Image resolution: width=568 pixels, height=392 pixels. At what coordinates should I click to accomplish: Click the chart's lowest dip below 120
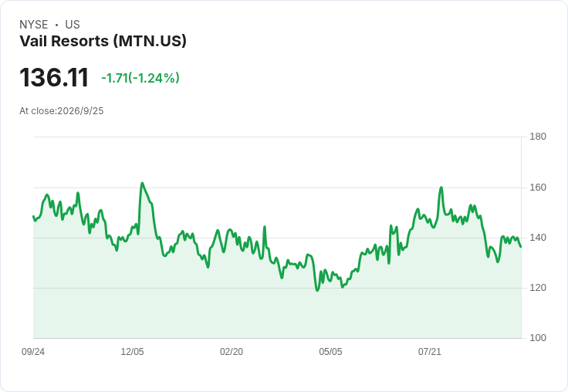tap(317, 290)
